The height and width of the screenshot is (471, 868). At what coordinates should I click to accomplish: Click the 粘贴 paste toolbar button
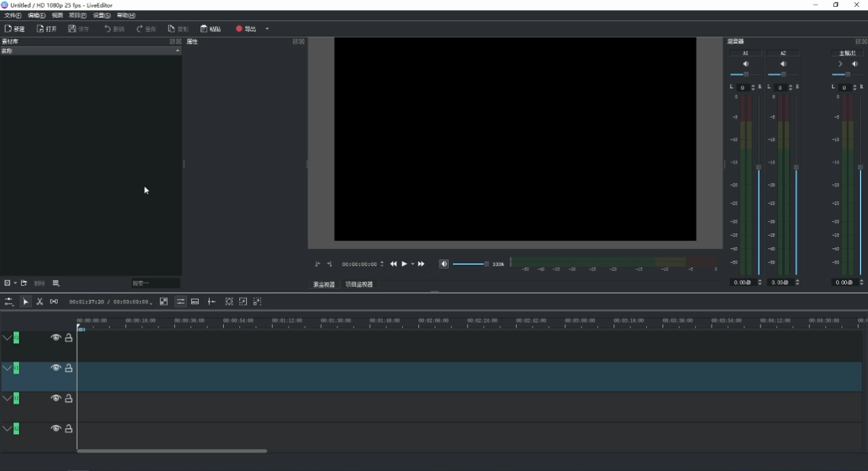210,29
